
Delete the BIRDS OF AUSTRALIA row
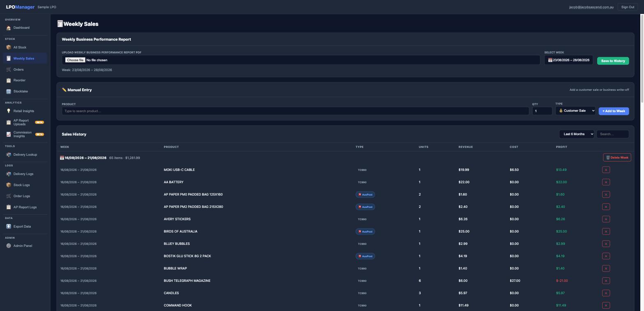click(x=606, y=231)
